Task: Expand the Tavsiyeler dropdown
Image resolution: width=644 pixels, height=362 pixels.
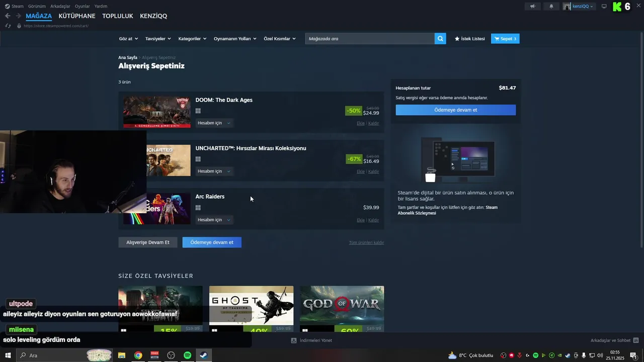Action: coord(158,39)
